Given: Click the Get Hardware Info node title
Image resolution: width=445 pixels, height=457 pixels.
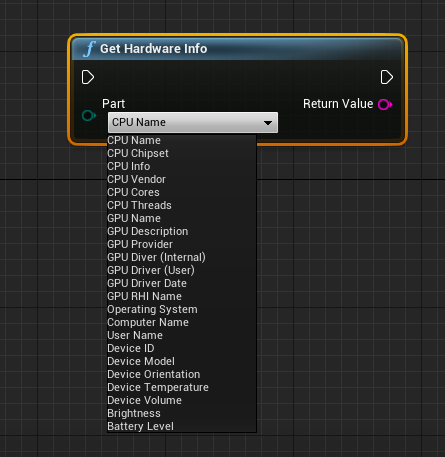Looking at the screenshot, I should (154, 49).
